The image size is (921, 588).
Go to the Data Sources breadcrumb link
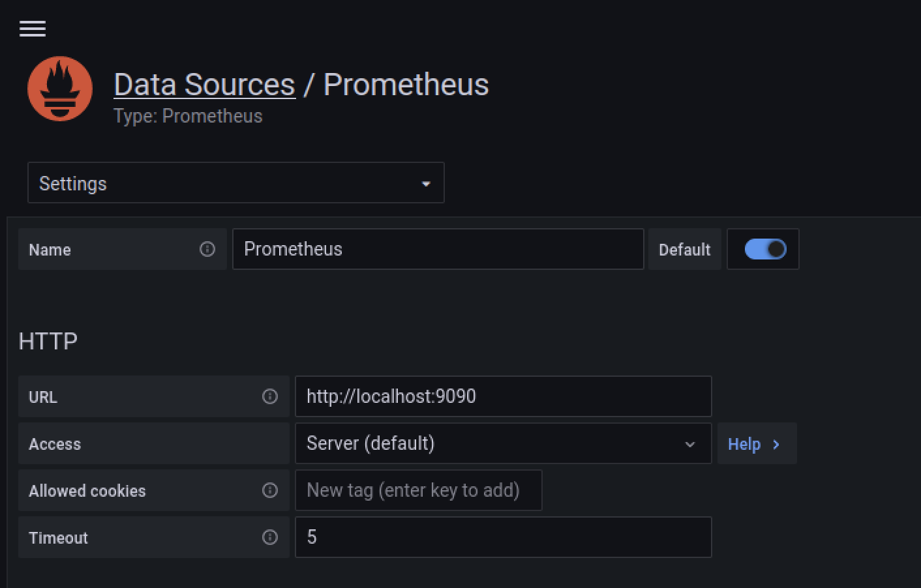pos(204,85)
